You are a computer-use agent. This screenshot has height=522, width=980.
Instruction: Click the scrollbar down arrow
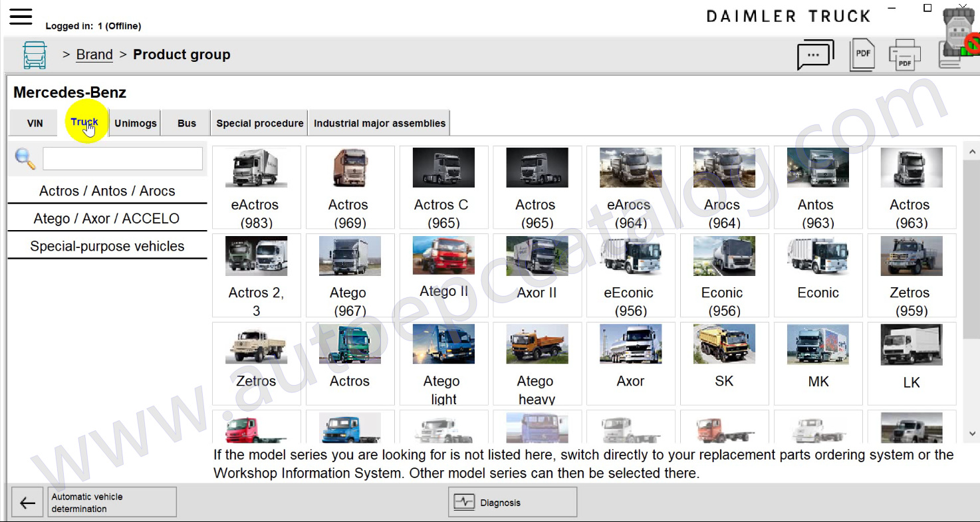[x=972, y=434]
